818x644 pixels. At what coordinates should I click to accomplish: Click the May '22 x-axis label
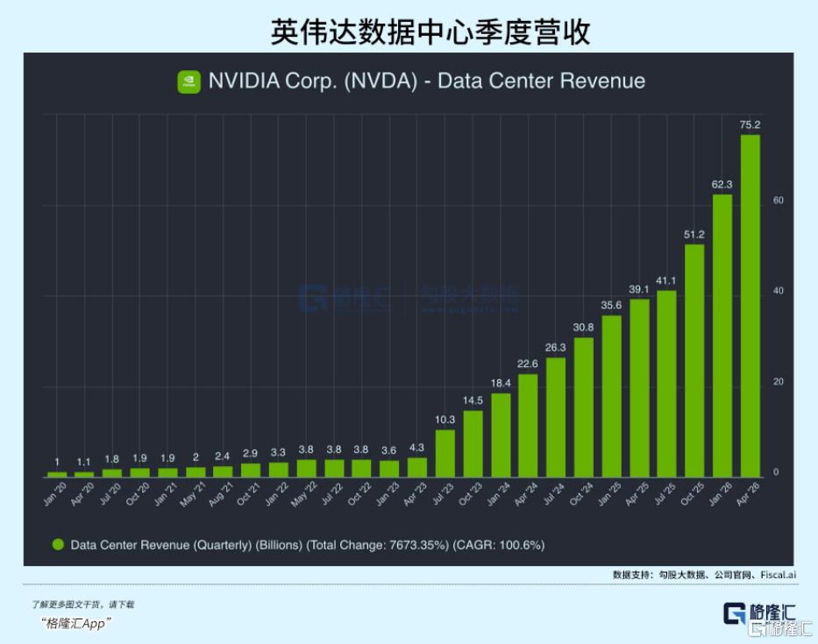pyautogui.click(x=303, y=494)
